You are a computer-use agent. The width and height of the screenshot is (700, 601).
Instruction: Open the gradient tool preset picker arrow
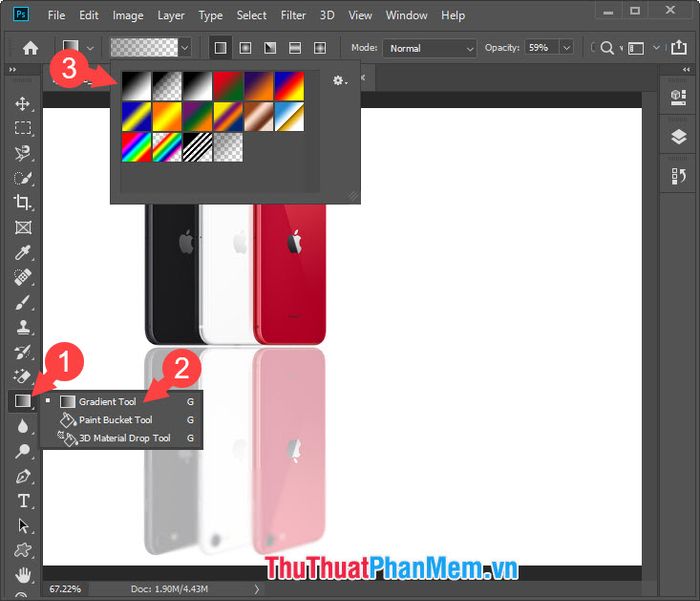90,48
